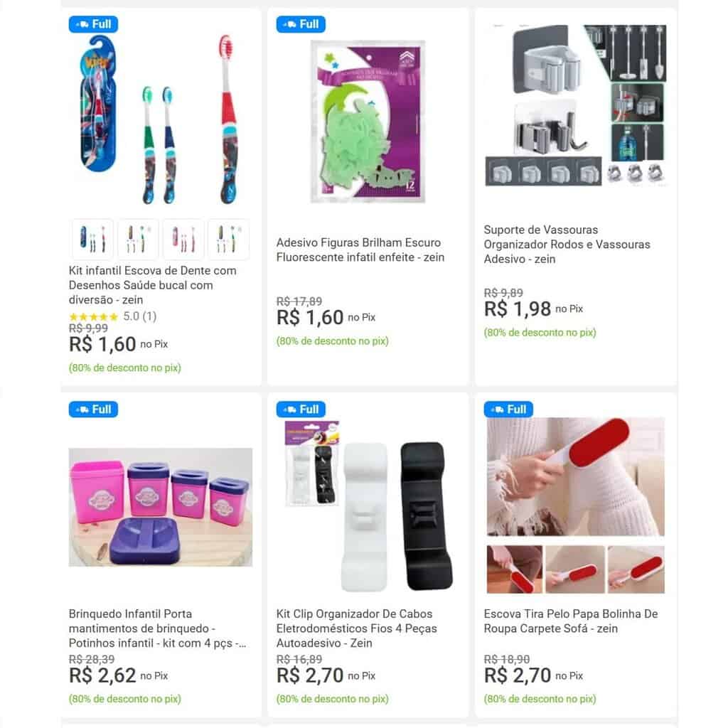Click Full badge on cable clip card
The height and width of the screenshot is (728, 728).
click(x=301, y=409)
